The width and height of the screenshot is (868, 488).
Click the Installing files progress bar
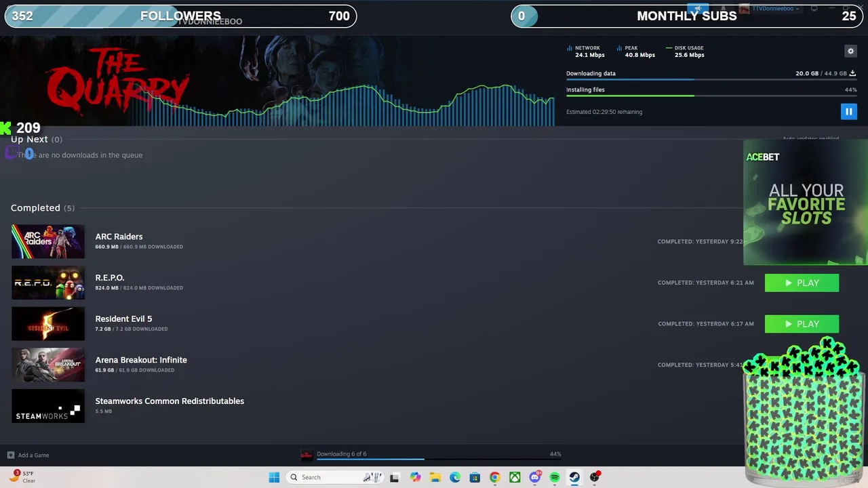click(711, 96)
